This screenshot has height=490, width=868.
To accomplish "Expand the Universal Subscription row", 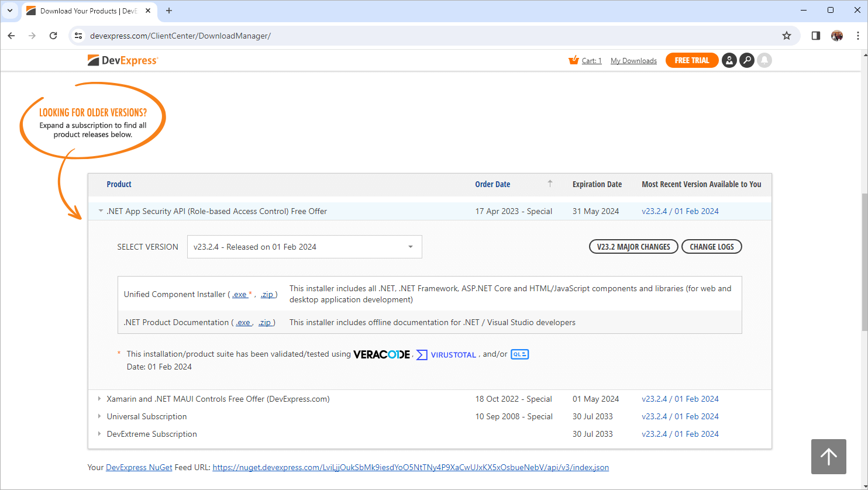I will 99,416.
